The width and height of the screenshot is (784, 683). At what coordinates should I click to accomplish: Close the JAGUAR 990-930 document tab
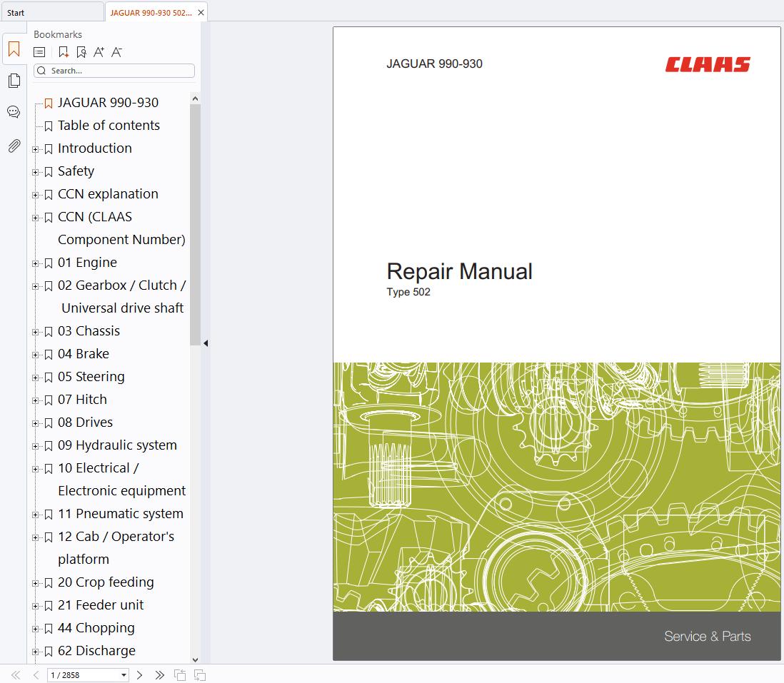[x=201, y=13]
